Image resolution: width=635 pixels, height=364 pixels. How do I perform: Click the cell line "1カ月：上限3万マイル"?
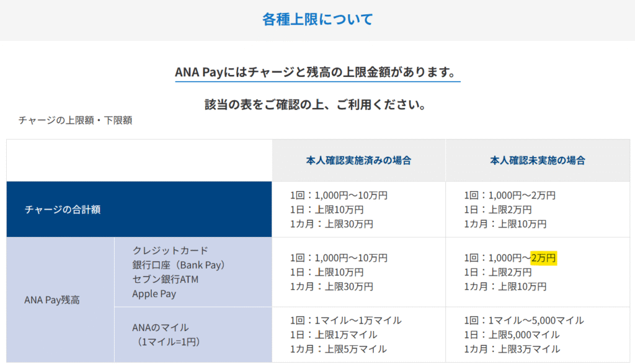(512, 349)
